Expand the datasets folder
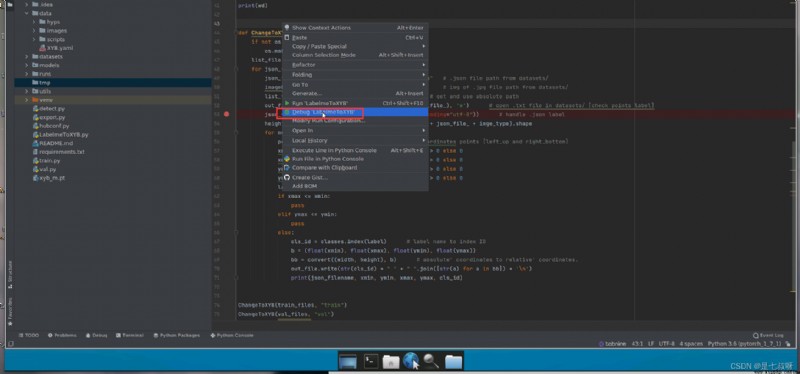This screenshot has width=800, height=374. click(x=27, y=57)
